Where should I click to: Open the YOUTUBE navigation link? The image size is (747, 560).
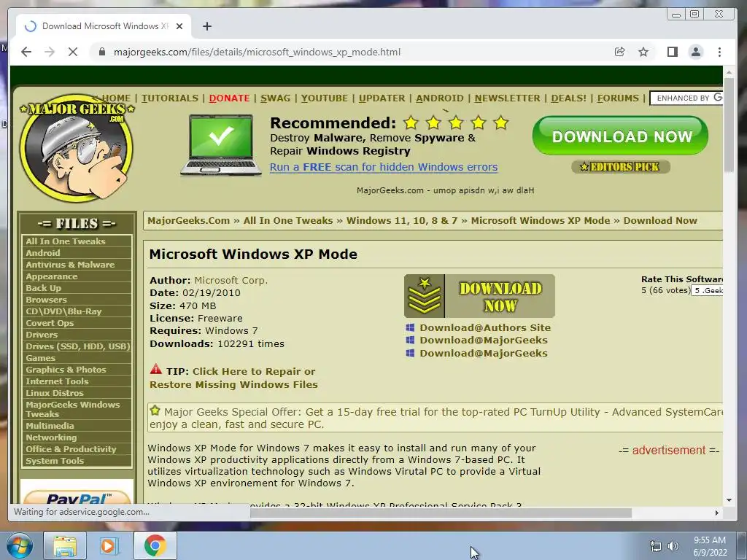tap(325, 98)
